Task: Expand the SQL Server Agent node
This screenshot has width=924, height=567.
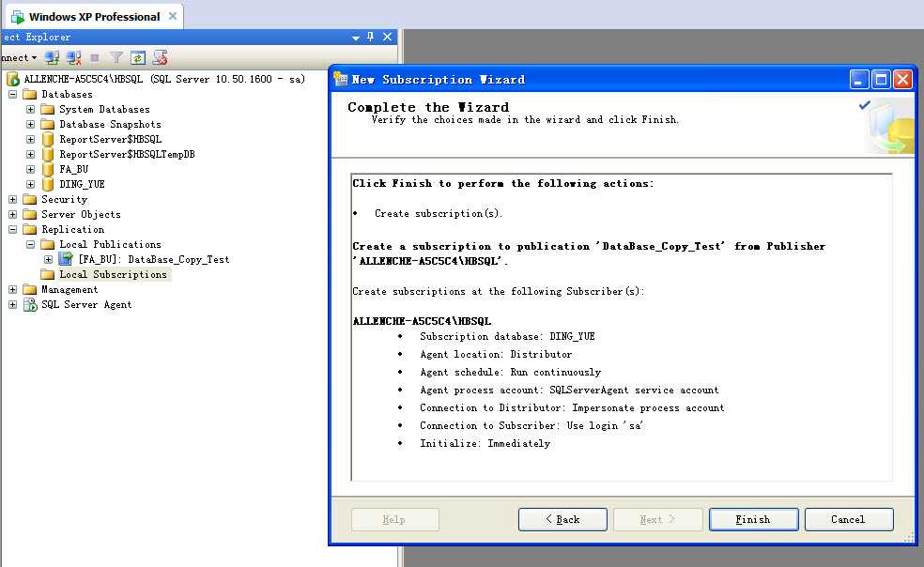Action: (x=12, y=305)
